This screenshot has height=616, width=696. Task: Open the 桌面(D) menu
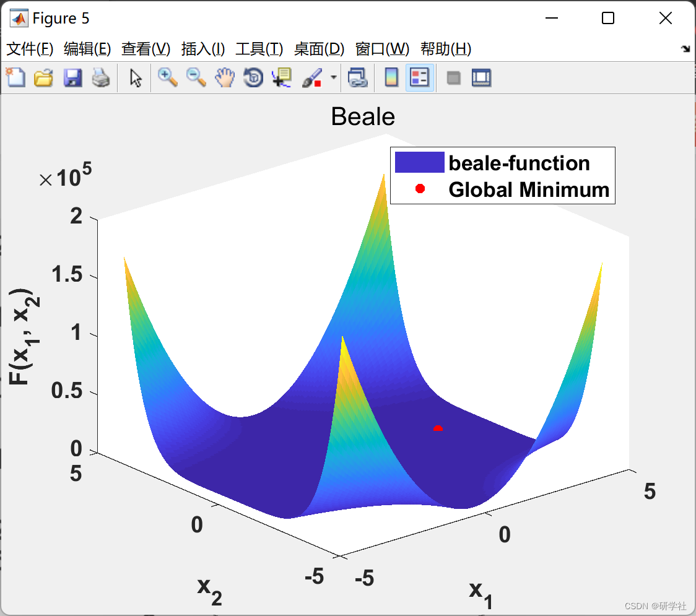point(319,49)
